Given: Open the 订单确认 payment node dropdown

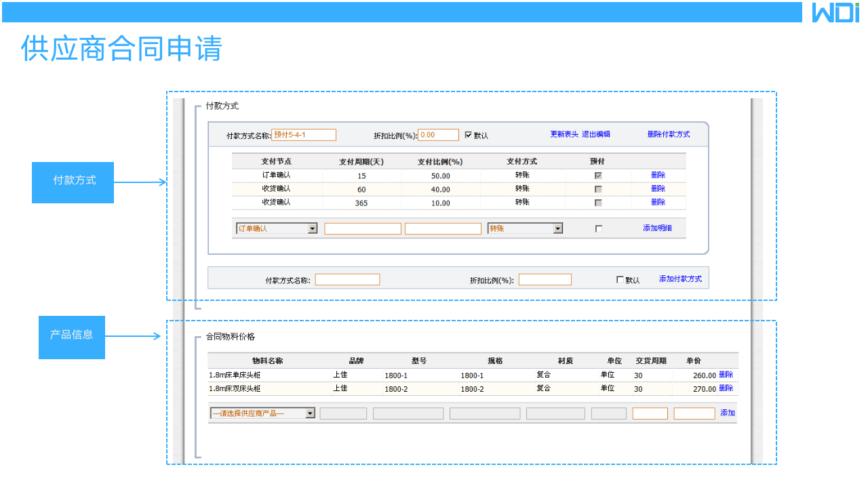Looking at the screenshot, I should coord(313,228).
